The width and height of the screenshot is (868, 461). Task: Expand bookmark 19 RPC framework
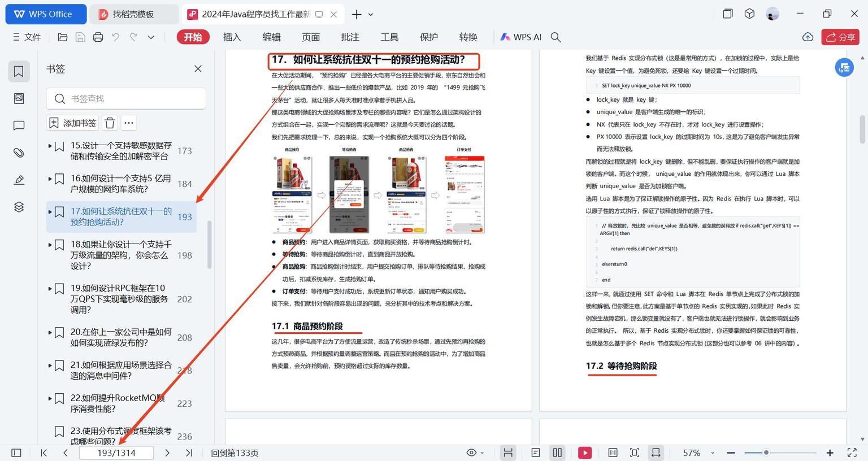coord(50,288)
